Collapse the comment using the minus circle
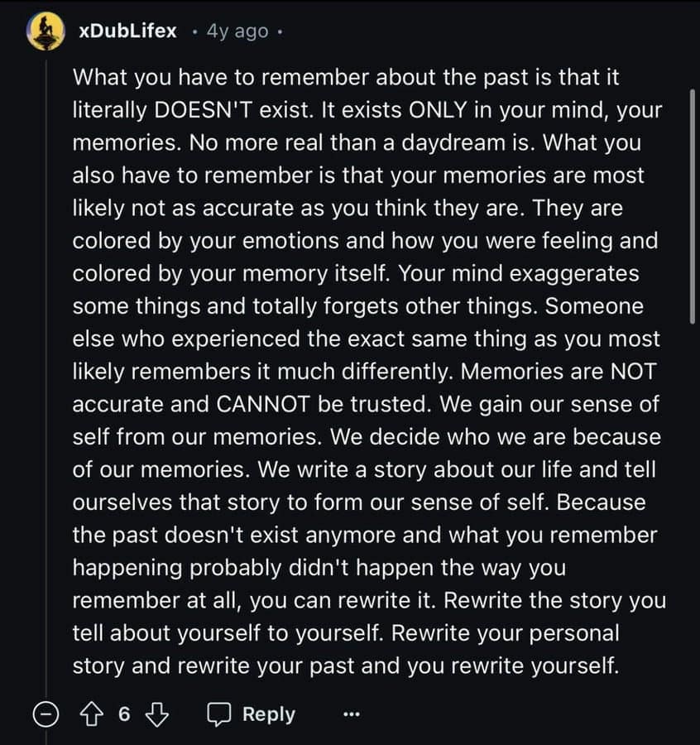Screen dimensions: 700x745 [x=45, y=714]
